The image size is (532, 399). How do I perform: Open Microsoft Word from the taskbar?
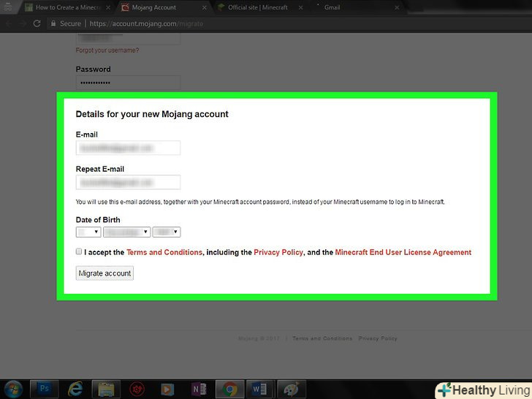[259, 389]
